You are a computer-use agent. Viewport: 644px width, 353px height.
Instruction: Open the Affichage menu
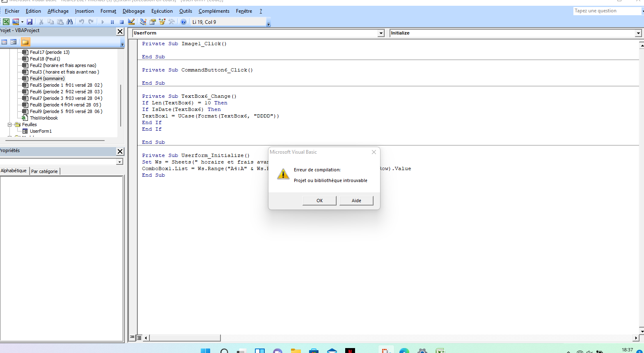click(58, 11)
